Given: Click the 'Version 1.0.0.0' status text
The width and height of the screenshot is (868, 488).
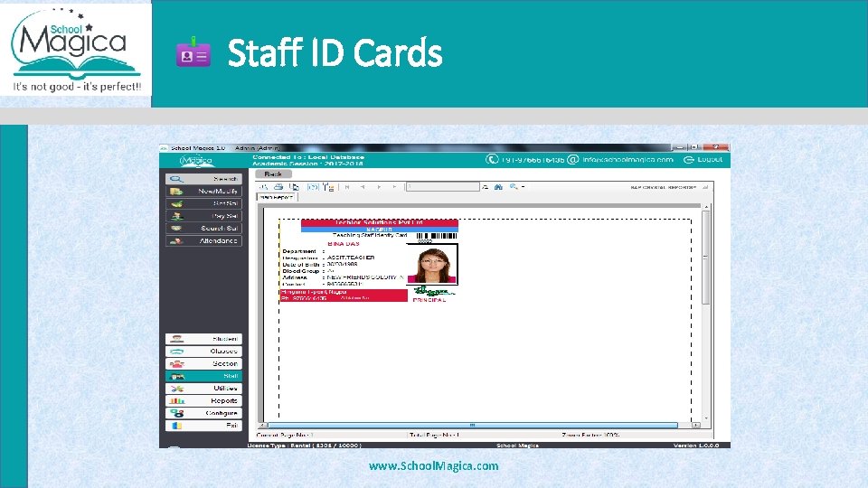Looking at the screenshot, I should coord(696,446).
